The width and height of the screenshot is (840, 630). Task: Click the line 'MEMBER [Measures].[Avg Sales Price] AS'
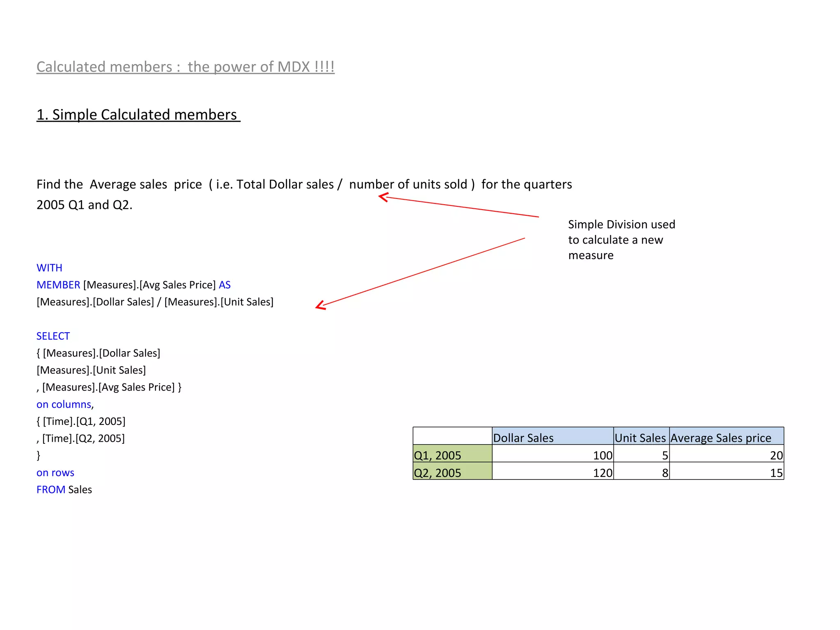coord(133,285)
